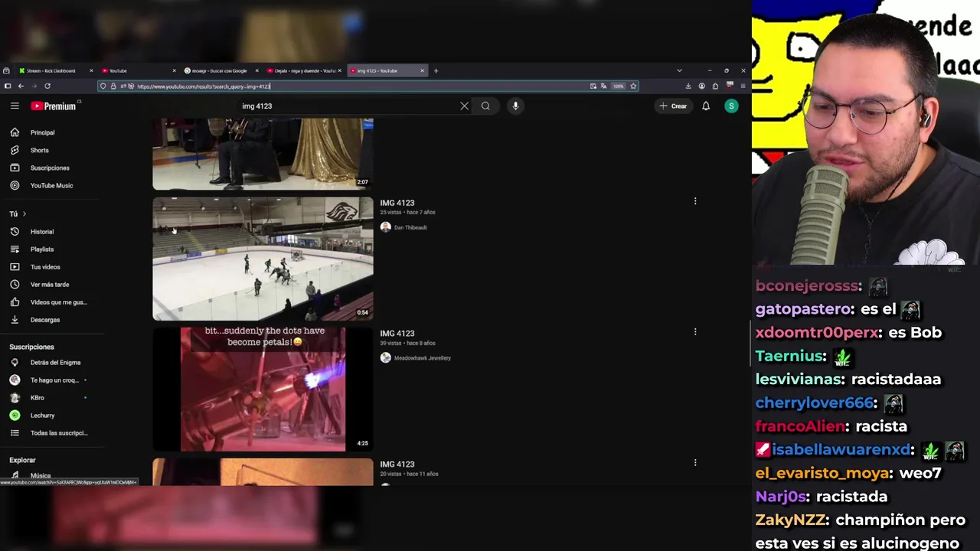Open Meadowhawk Jewellery channel avatar
The image size is (980, 551).
[385, 358]
